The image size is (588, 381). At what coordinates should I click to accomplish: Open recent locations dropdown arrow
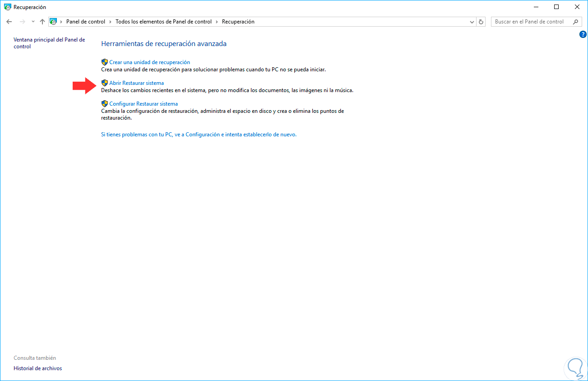click(x=33, y=22)
